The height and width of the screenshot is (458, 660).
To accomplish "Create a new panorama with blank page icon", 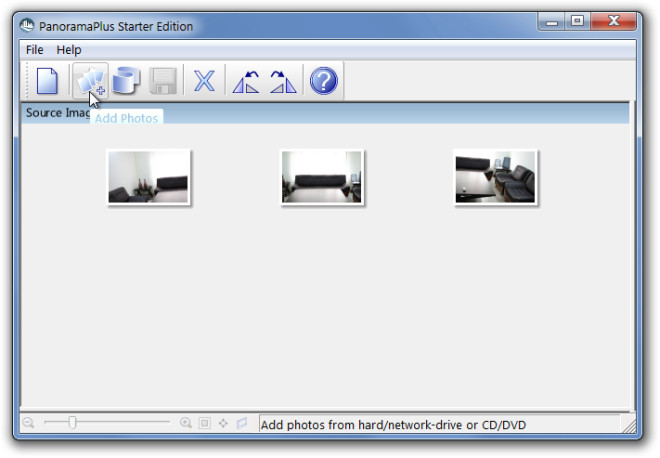I will pos(47,81).
